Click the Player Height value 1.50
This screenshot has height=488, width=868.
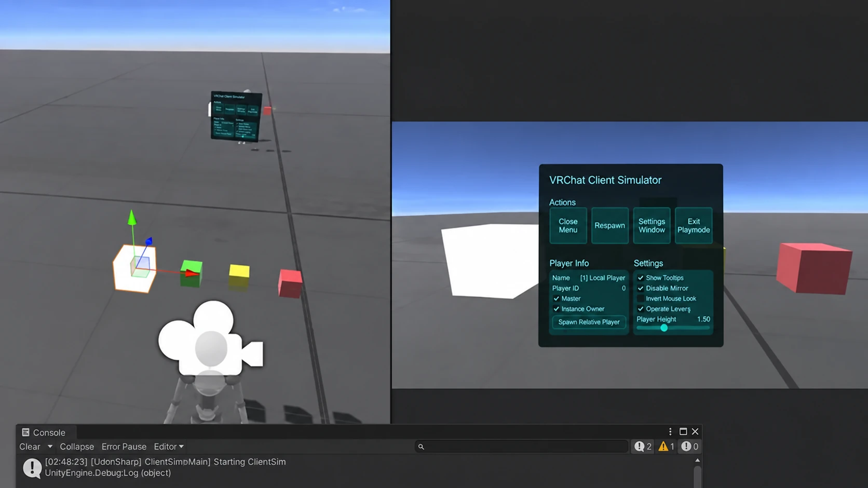click(703, 319)
